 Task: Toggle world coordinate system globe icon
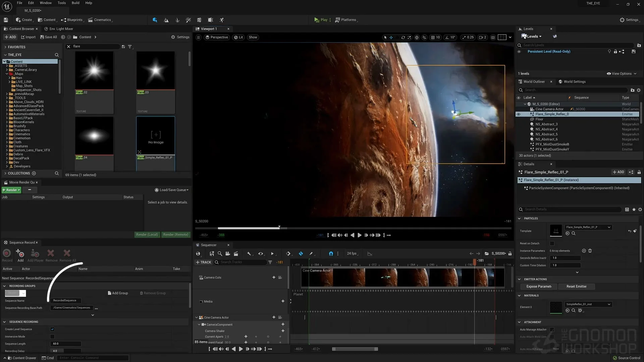coord(417,37)
